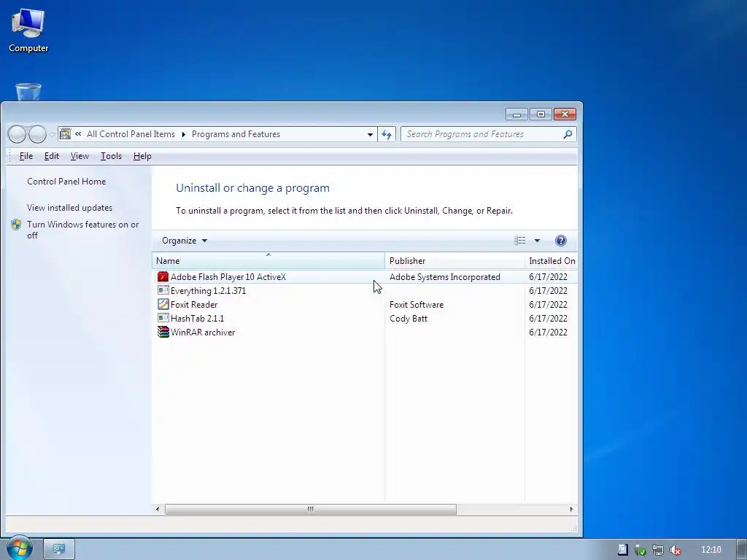
Task: Go to Control Panel Home
Action: coord(66,182)
